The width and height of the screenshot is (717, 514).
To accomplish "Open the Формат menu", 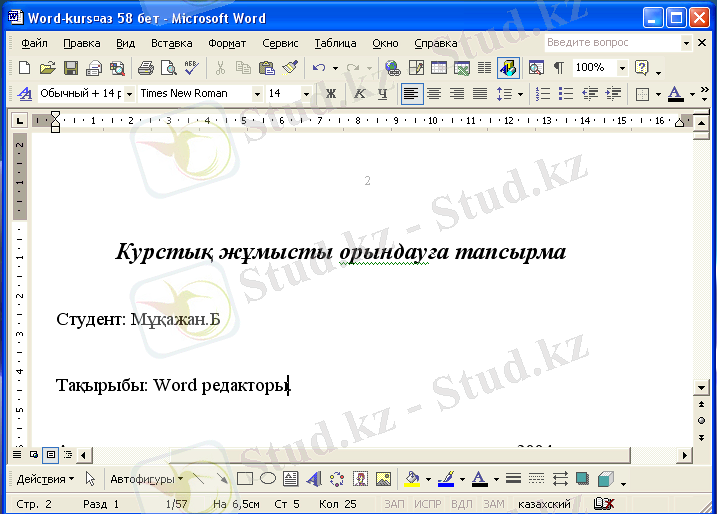I will coord(227,44).
